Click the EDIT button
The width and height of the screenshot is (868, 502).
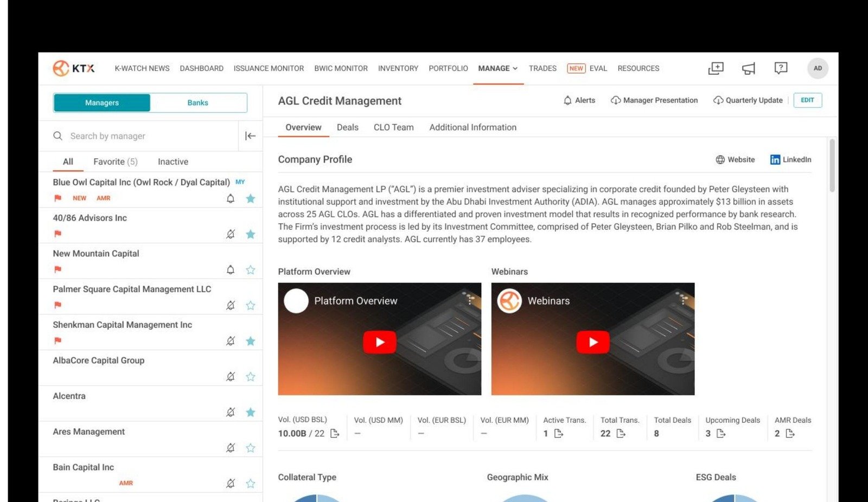807,100
